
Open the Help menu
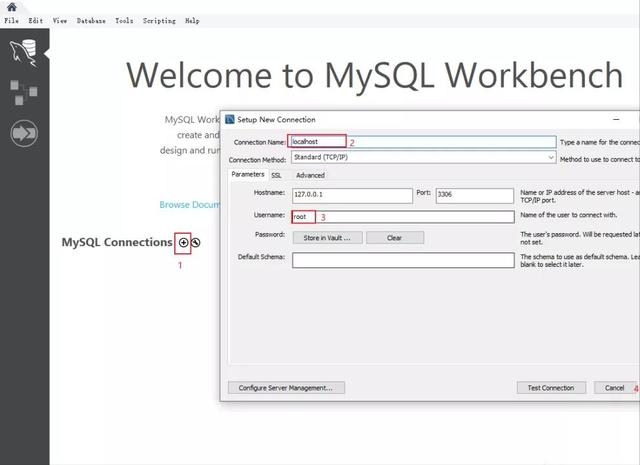click(x=192, y=20)
